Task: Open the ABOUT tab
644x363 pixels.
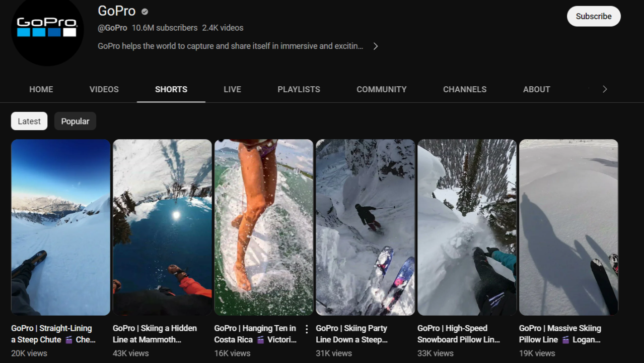Action: (536, 89)
